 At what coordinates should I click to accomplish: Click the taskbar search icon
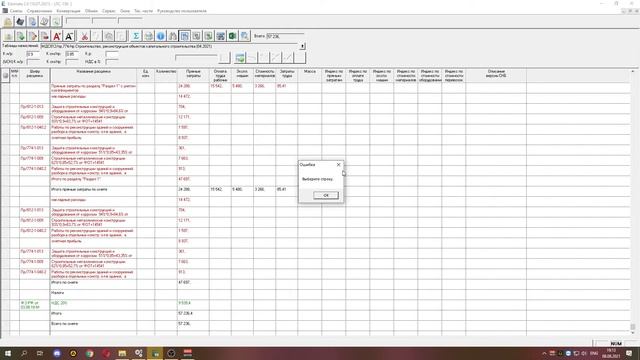pyautogui.click(x=24, y=353)
